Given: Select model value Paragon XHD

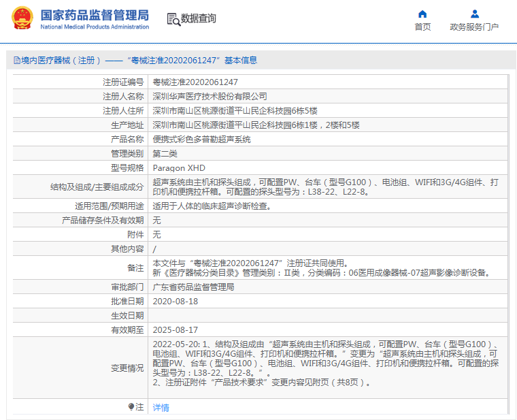Looking at the screenshot, I should pos(179,168).
